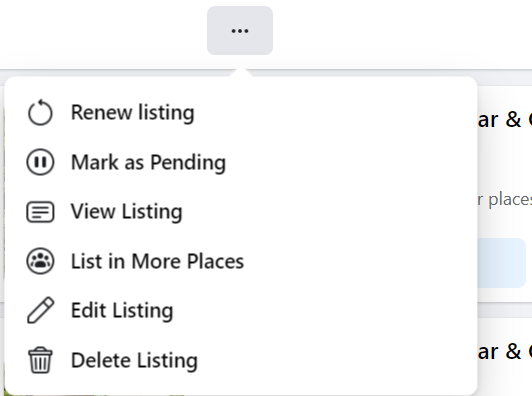The width and height of the screenshot is (532, 396).
Task: Click the popup pointer arrow under three-dot button
Action: coord(241,72)
